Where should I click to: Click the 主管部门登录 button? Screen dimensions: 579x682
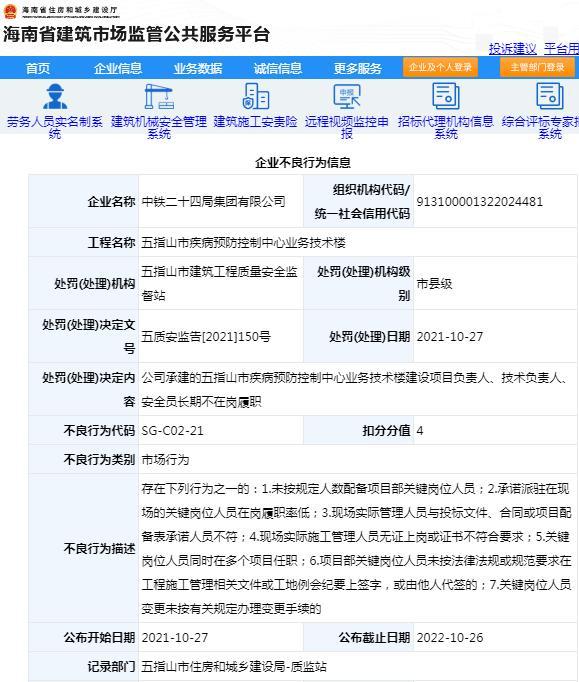pyautogui.click(x=537, y=67)
